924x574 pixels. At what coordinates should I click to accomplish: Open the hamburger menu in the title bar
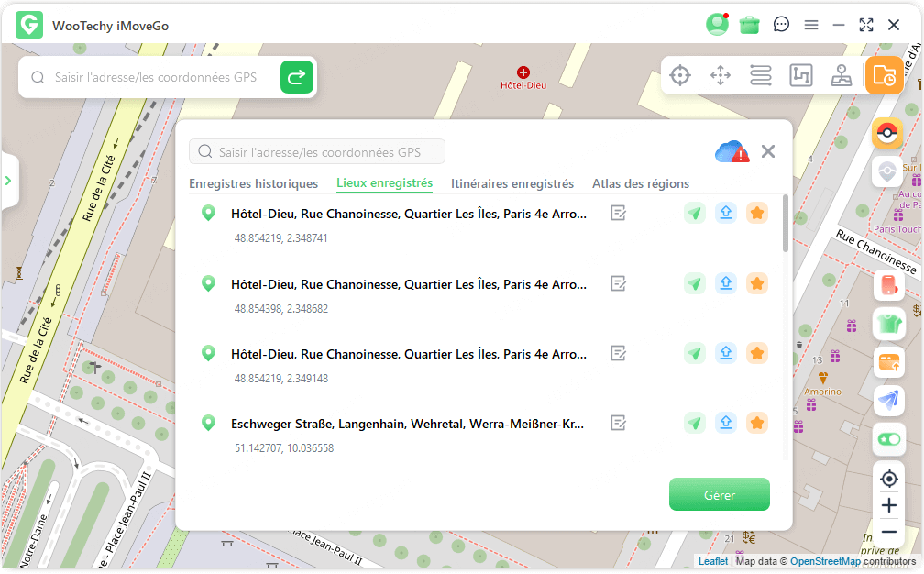[811, 25]
